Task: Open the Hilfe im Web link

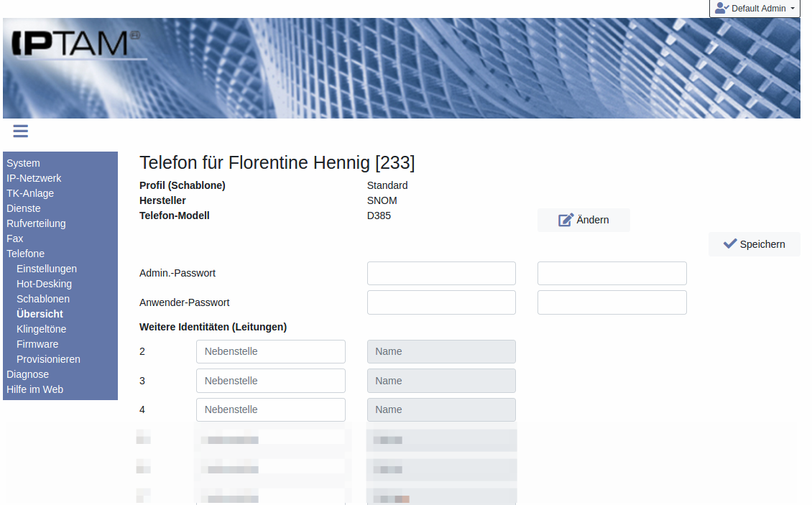Action: point(34,389)
